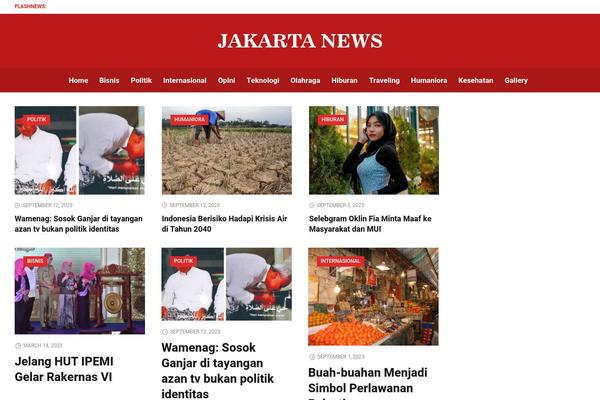Select the Opini menu item

tap(227, 80)
